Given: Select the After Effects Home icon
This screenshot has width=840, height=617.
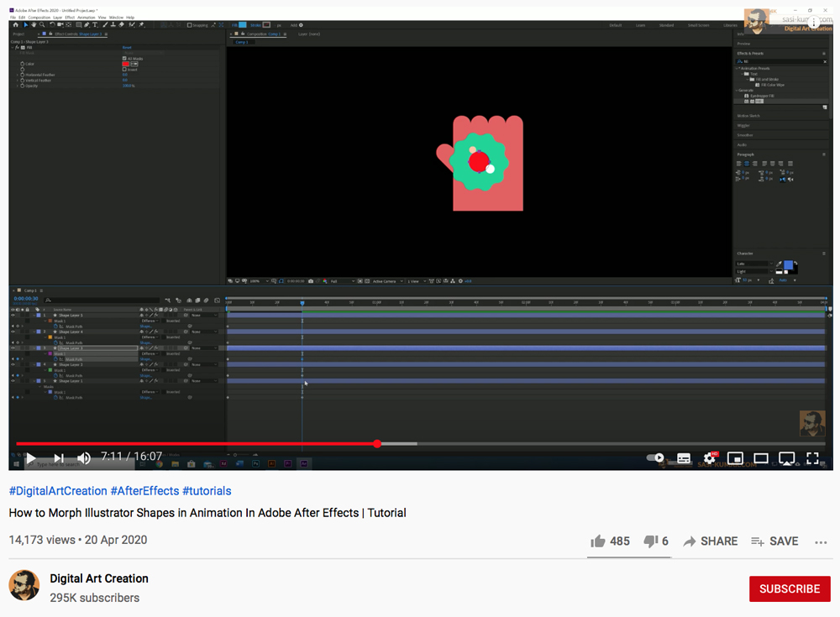Looking at the screenshot, I should 15,25.
